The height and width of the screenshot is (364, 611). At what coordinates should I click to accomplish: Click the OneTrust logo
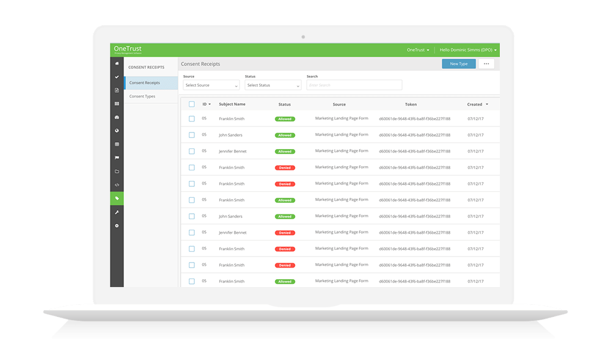tap(128, 50)
